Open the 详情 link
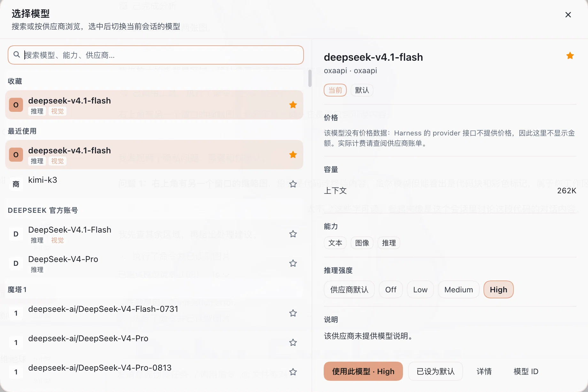588x392 pixels. point(484,371)
